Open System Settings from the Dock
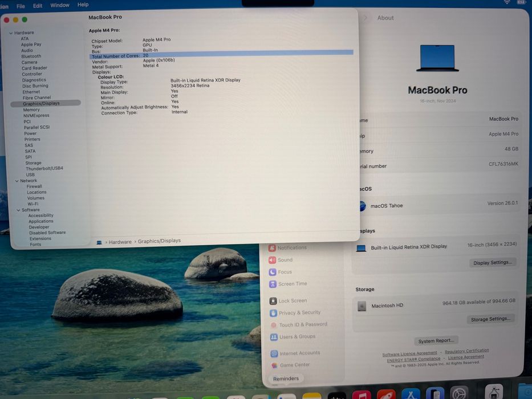Image resolution: width=532 pixels, height=399 pixels. tap(458, 393)
